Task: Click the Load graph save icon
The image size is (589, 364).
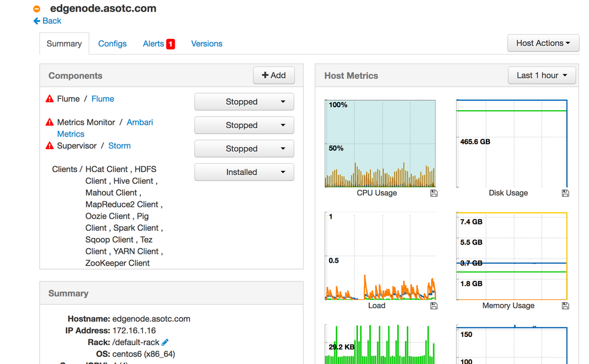Action: pyautogui.click(x=434, y=306)
